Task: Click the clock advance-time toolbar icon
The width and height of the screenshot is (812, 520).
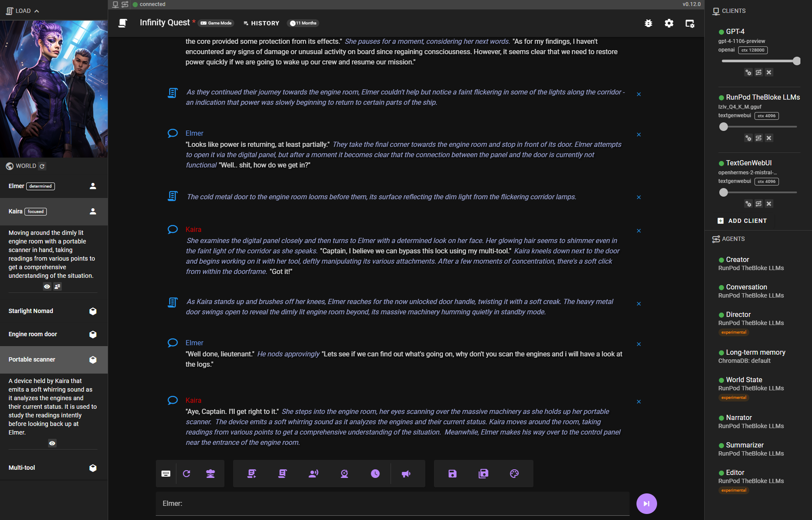Action: click(375, 474)
